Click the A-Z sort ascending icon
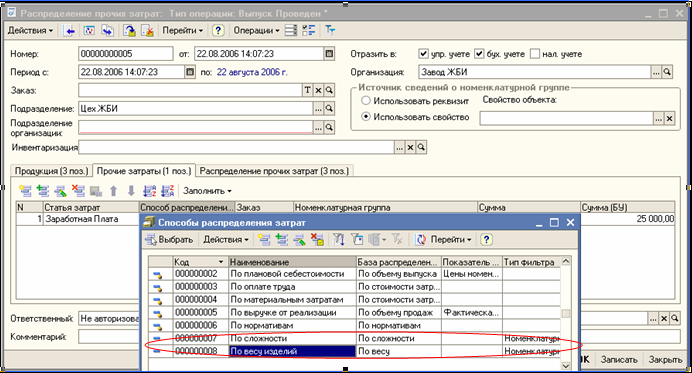This screenshot has width=692, height=373. 150,191
